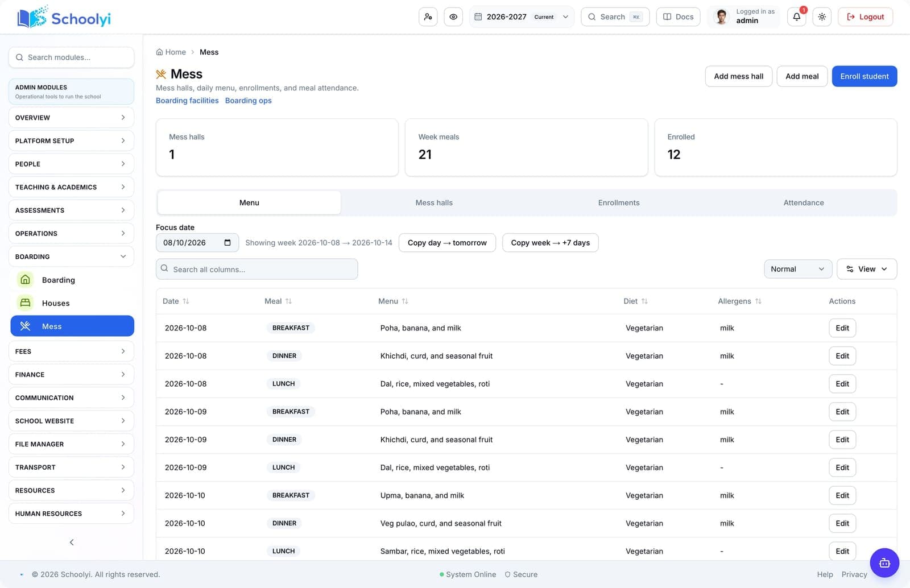Focus the Search modules field
The width and height of the screenshot is (910, 588).
tap(71, 57)
